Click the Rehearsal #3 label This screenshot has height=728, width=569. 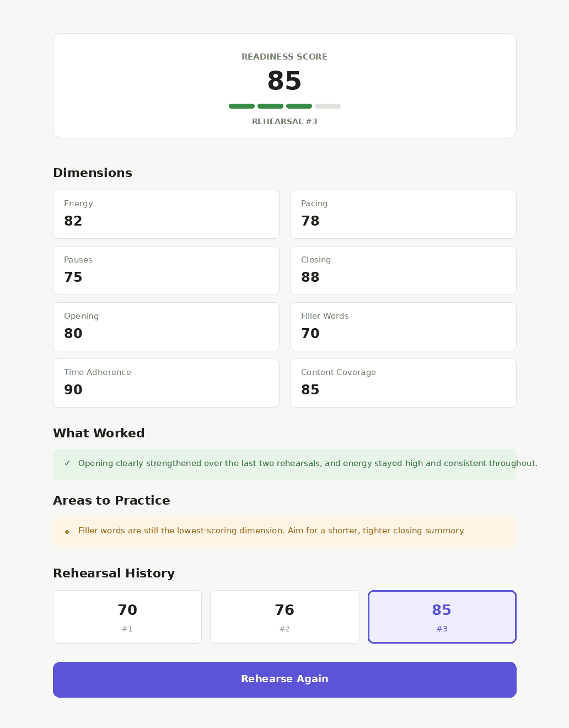point(284,121)
